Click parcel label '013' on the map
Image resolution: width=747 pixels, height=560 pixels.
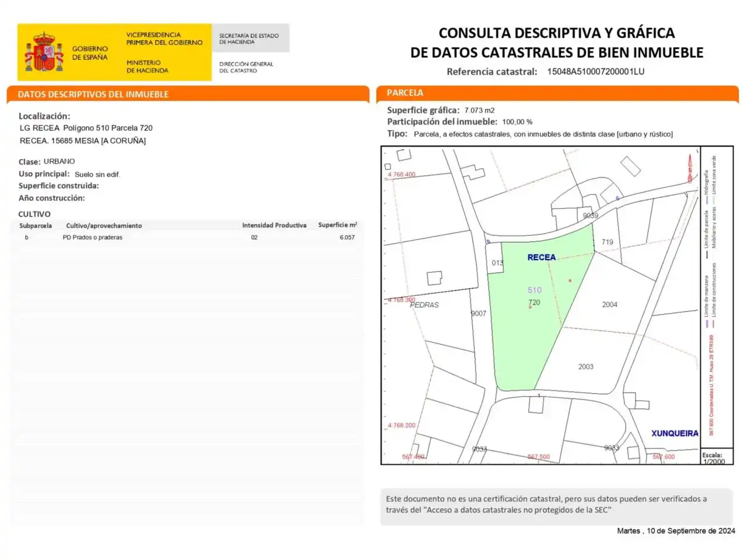pyautogui.click(x=497, y=263)
